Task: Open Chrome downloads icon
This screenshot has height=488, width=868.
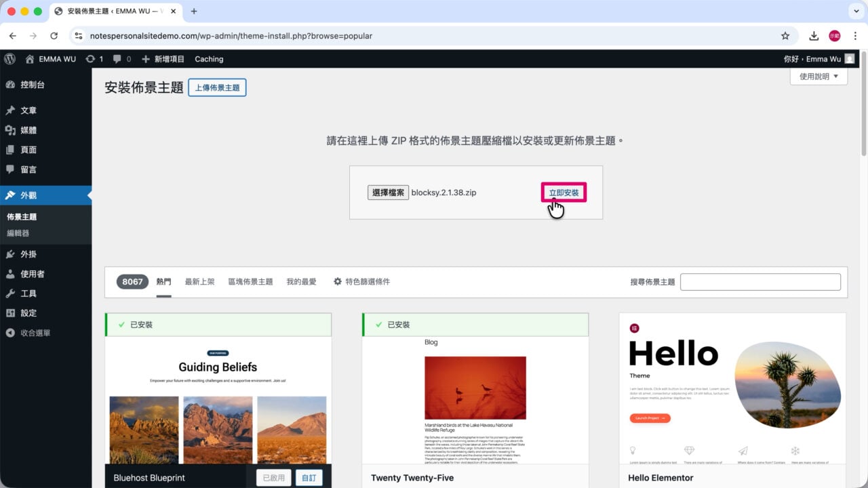Action: coord(814,36)
